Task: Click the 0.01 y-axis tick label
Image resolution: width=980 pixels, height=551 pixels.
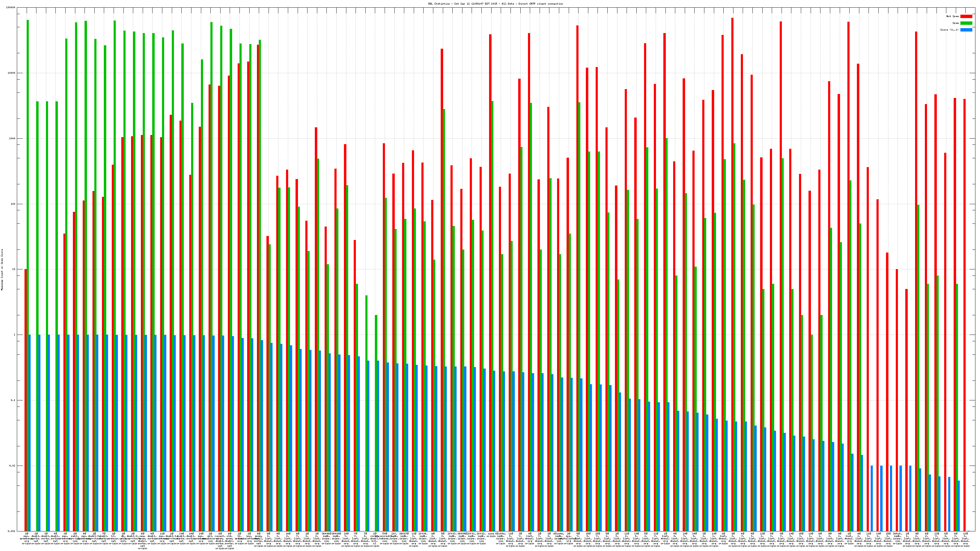Action: 13,466
